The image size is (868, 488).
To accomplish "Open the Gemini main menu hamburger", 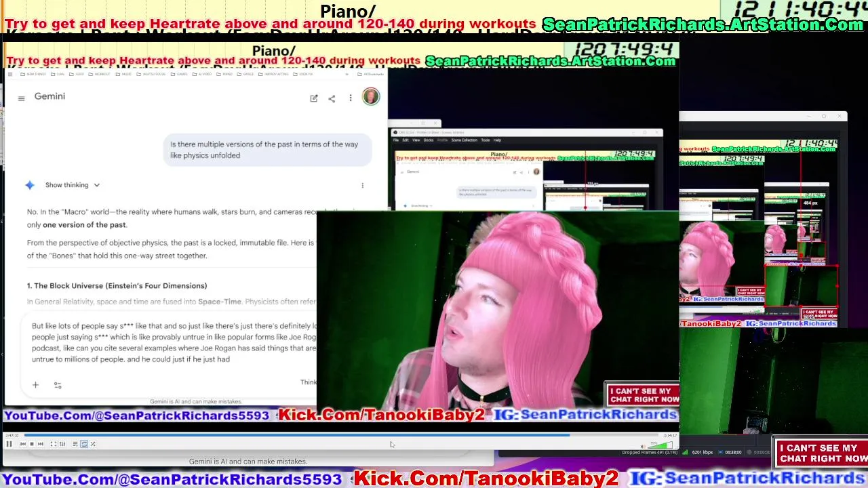I will [21, 98].
